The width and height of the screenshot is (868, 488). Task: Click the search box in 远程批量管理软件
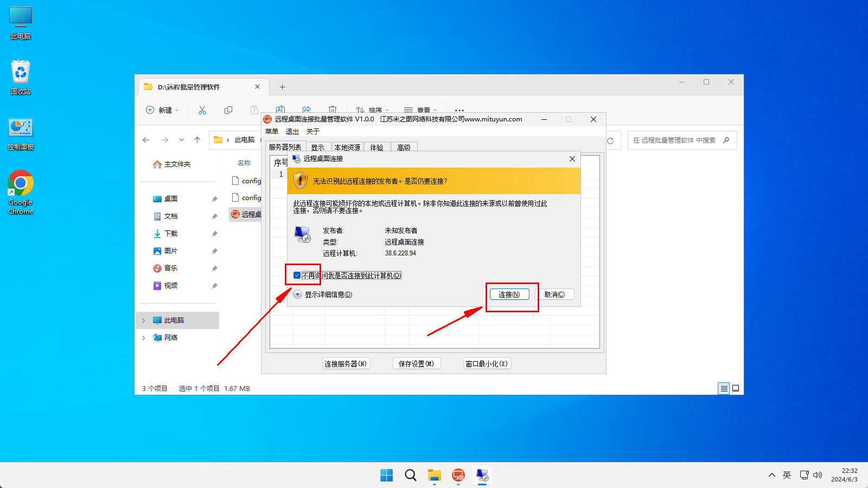point(682,140)
